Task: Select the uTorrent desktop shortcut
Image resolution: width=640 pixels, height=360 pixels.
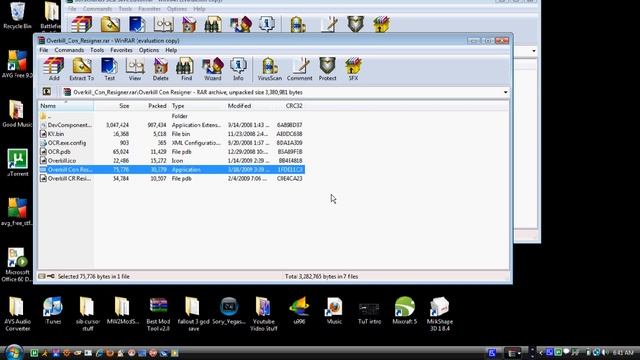Action: tap(17, 163)
